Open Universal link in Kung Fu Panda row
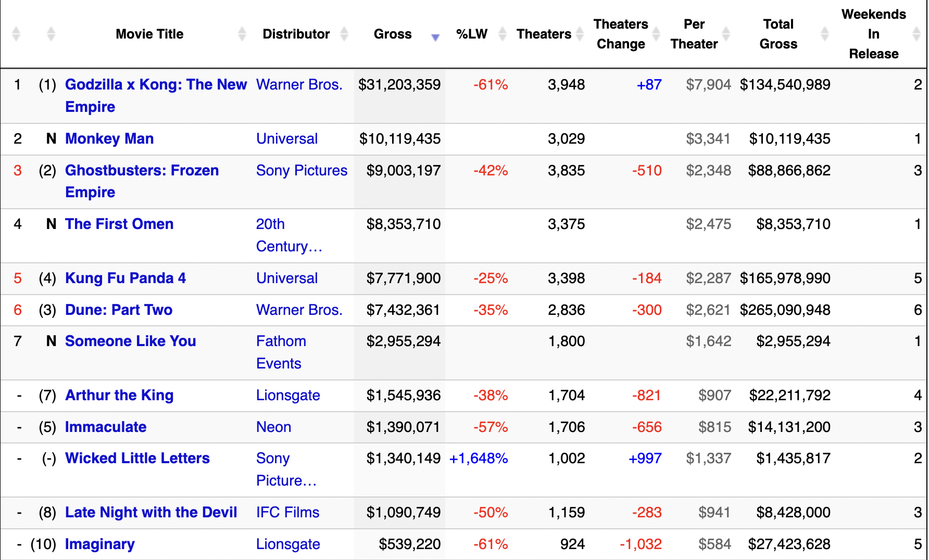Viewport: 929px width, 560px height. click(287, 278)
